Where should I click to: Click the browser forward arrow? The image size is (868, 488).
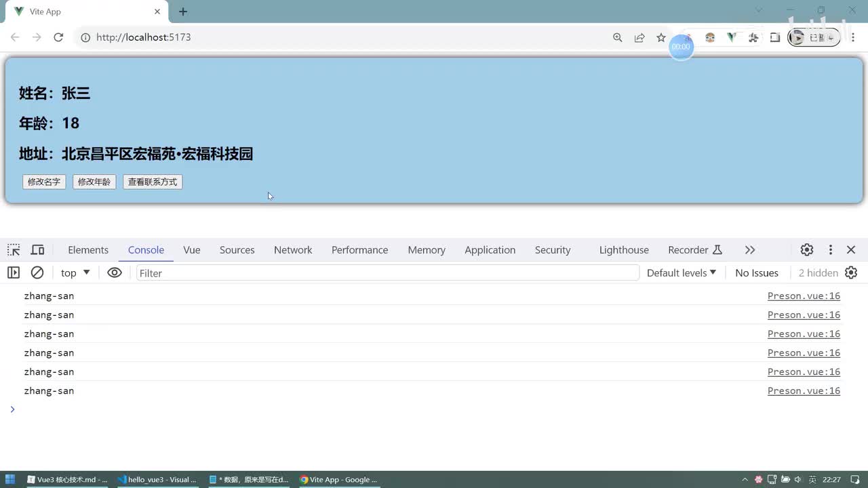click(x=37, y=37)
